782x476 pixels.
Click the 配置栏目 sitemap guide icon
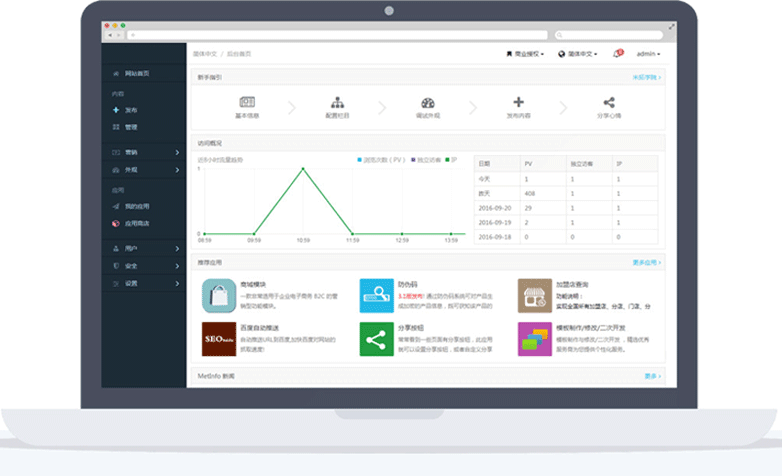coord(338,102)
